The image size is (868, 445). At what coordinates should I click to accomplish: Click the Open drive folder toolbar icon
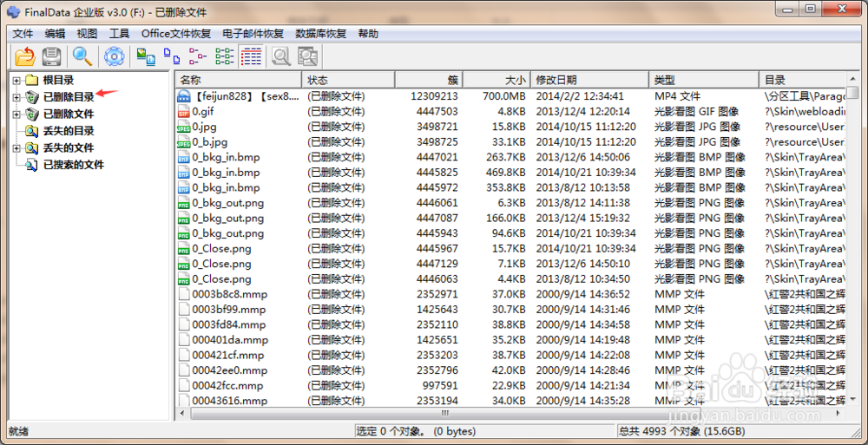(25, 56)
